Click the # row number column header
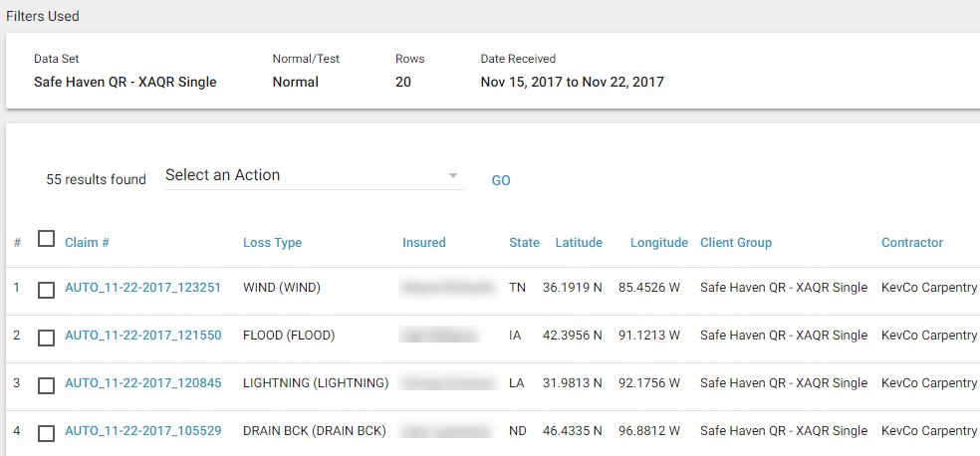 (17, 243)
